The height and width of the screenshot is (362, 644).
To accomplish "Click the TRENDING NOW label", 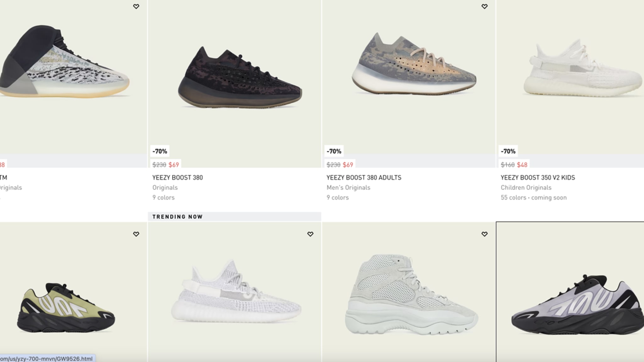I will (177, 217).
